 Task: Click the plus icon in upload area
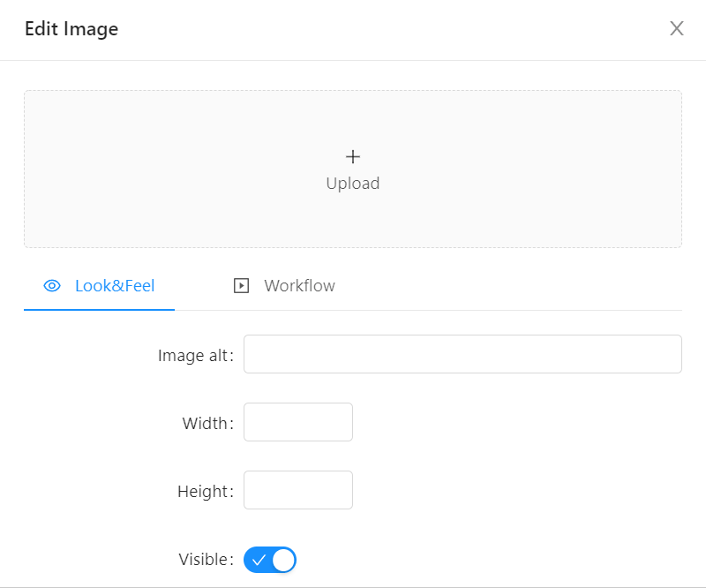[353, 157]
